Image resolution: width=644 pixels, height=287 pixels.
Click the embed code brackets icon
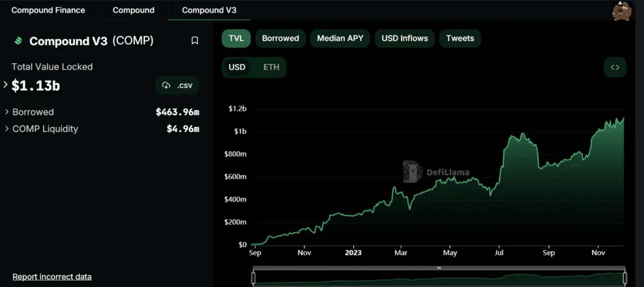[615, 67]
